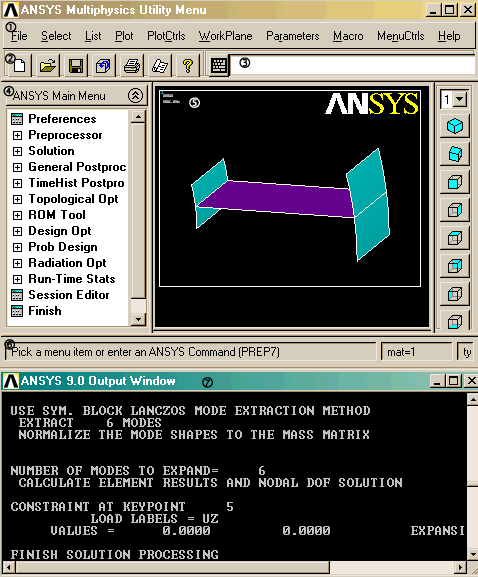
Task: Open the MenuCtrls menu
Action: [x=400, y=36]
